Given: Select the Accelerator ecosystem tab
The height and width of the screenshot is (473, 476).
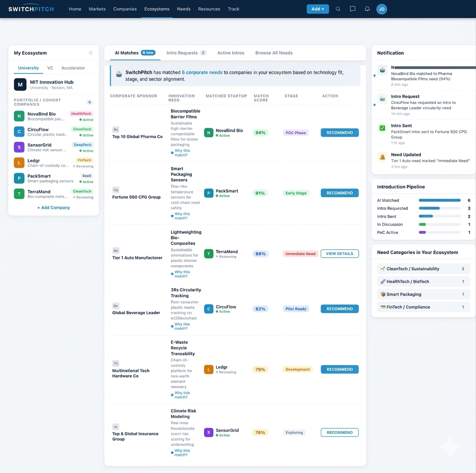Looking at the screenshot, I should [73, 68].
